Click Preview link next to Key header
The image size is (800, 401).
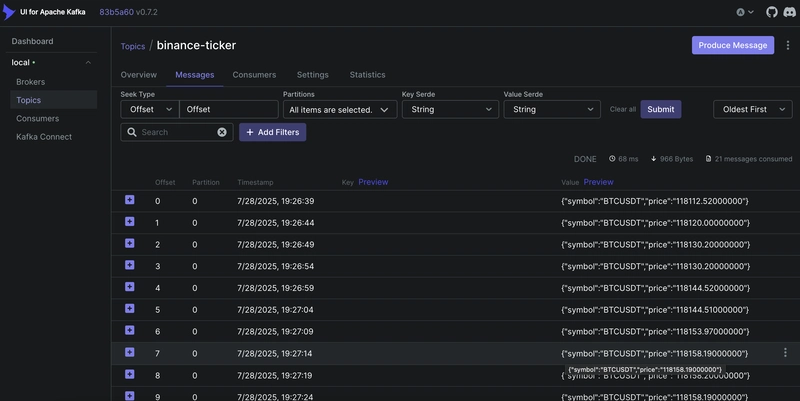coord(373,182)
